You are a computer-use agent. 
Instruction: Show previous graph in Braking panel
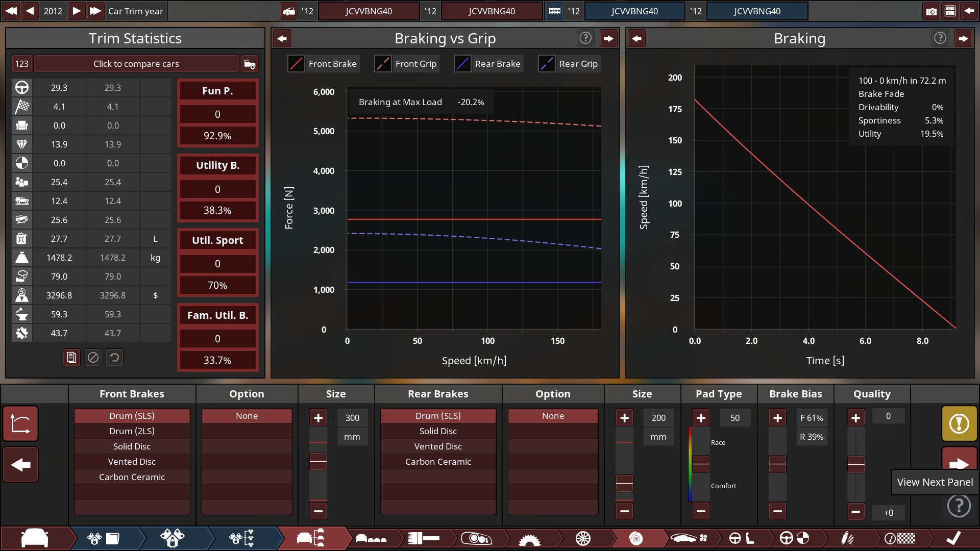coord(637,38)
